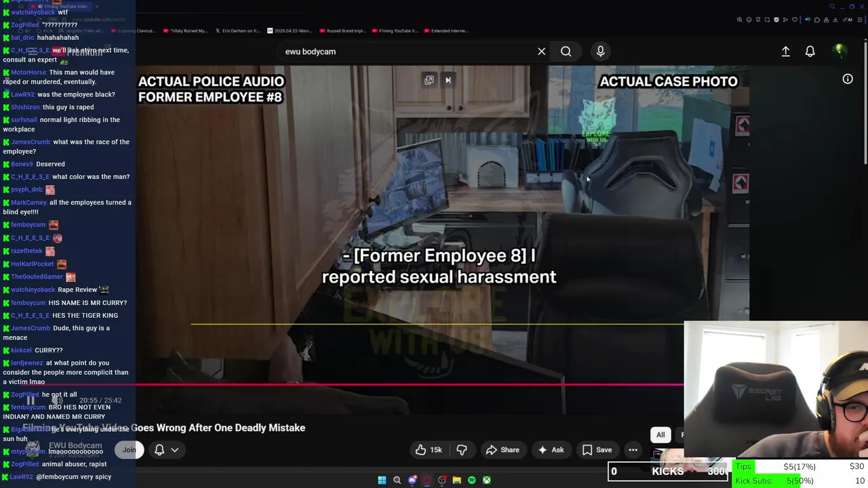Screen dimensions: 868x488
Task: Open the browser AI assistant button
Action: pyautogui.click(x=848, y=20)
